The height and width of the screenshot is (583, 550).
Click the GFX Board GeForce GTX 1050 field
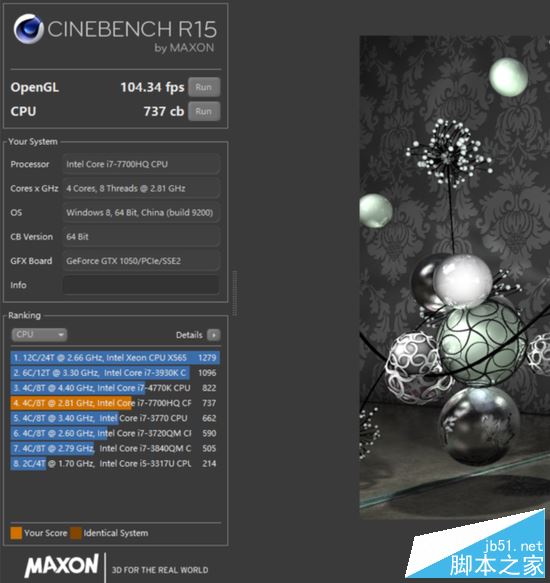(141, 261)
